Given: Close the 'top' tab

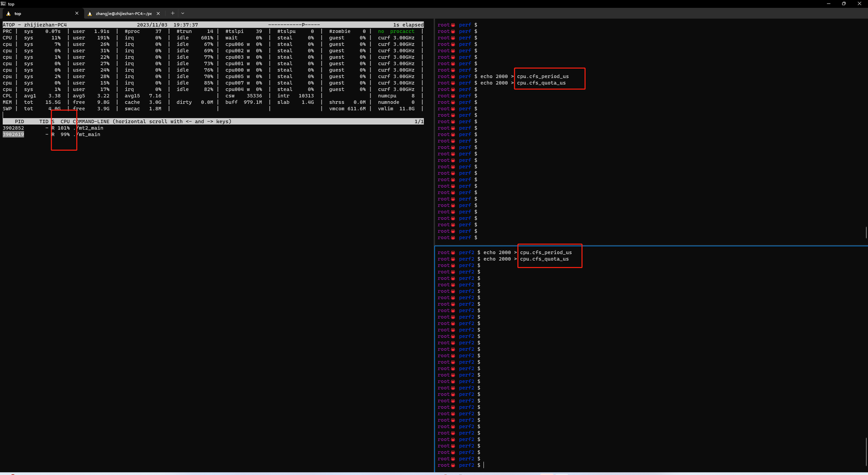Looking at the screenshot, I should point(77,13).
